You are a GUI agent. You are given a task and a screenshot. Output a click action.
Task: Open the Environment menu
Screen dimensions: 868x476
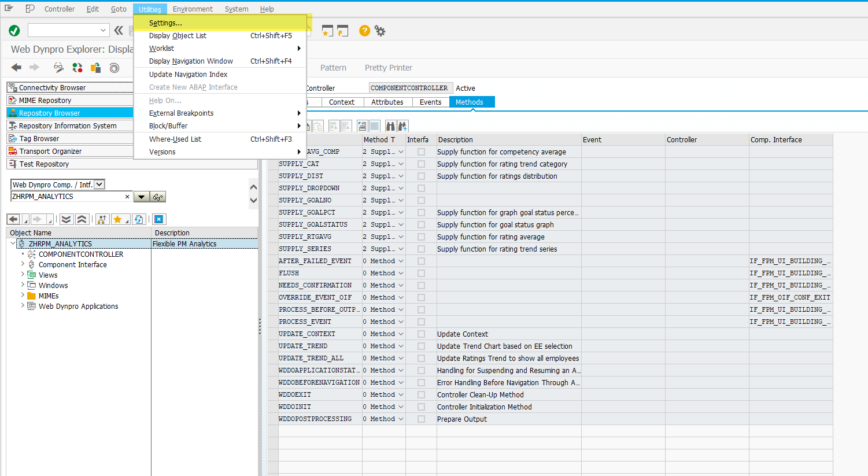point(193,9)
